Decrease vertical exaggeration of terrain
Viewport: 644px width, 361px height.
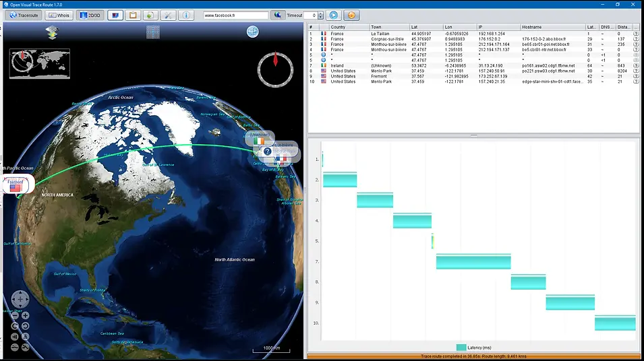coord(15,347)
